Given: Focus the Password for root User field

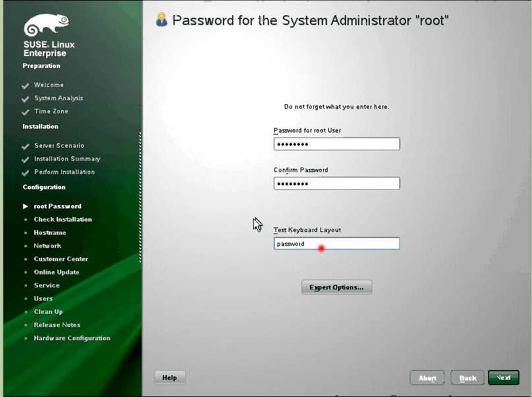Looking at the screenshot, I should pos(337,144).
